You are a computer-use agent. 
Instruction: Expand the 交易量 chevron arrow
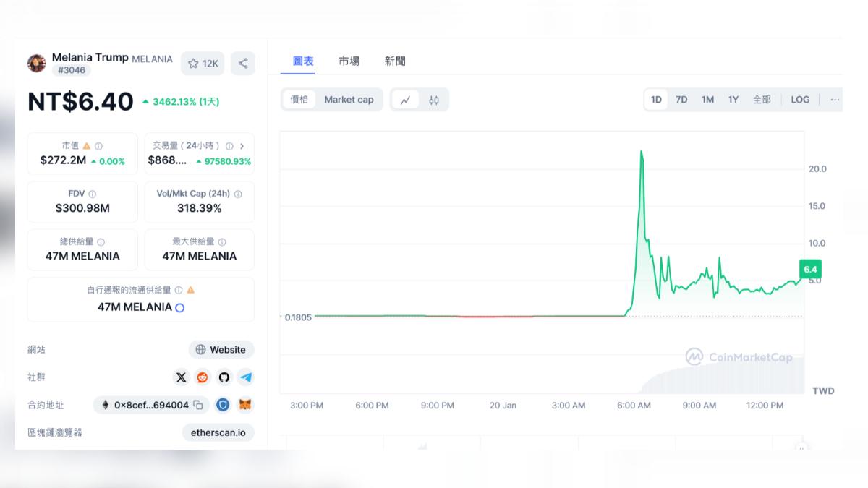[x=242, y=146]
